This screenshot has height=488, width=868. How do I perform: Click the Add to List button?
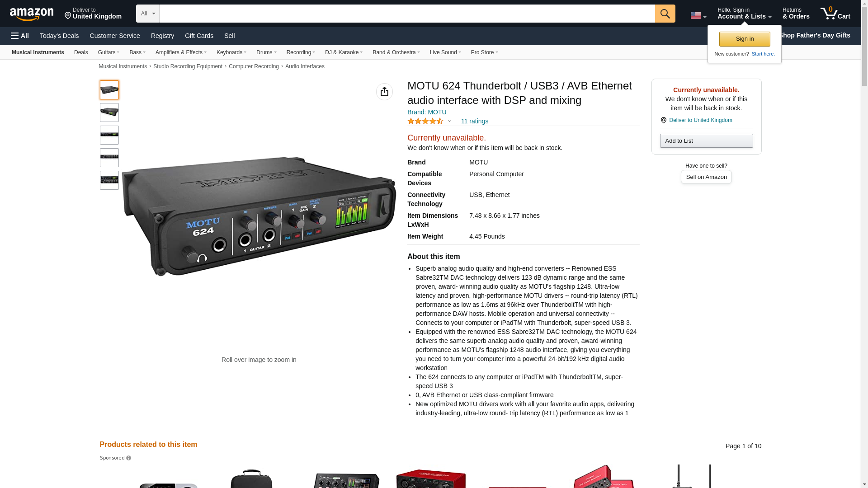click(706, 141)
